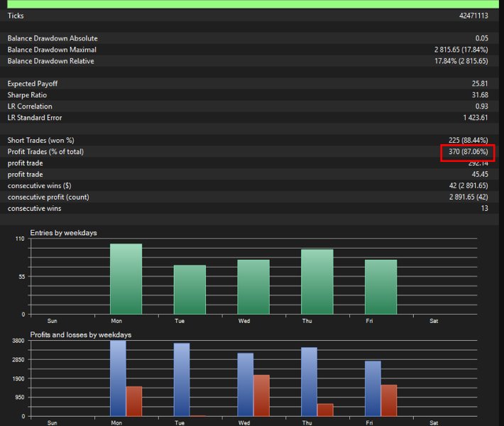Click the 1900 axis label in Profits chart
The image size is (504, 426).
[x=18, y=378]
